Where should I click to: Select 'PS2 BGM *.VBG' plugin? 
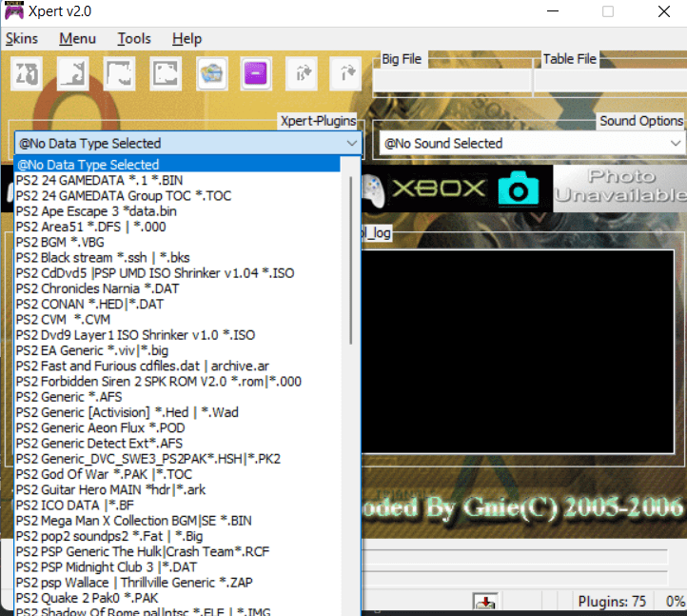point(177,242)
